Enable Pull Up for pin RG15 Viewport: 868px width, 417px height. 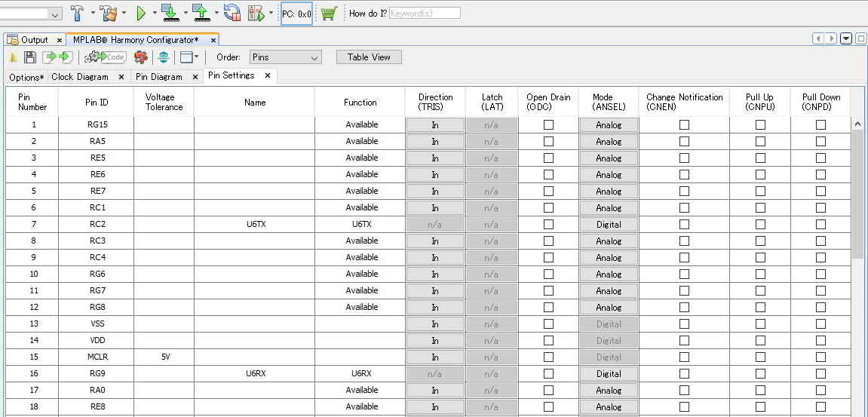(760, 125)
